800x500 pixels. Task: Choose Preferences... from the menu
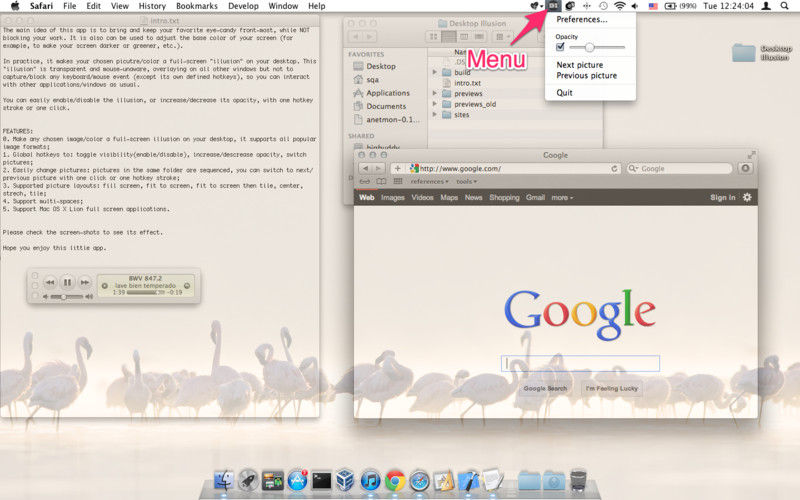[x=582, y=19]
